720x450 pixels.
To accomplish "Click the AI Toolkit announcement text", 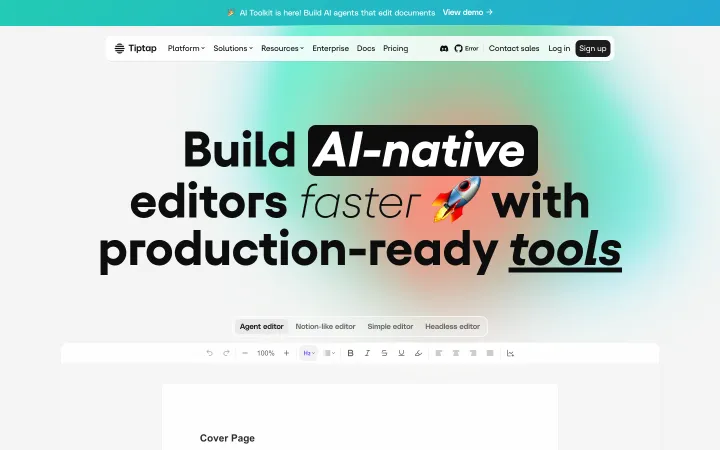I will [x=337, y=13].
